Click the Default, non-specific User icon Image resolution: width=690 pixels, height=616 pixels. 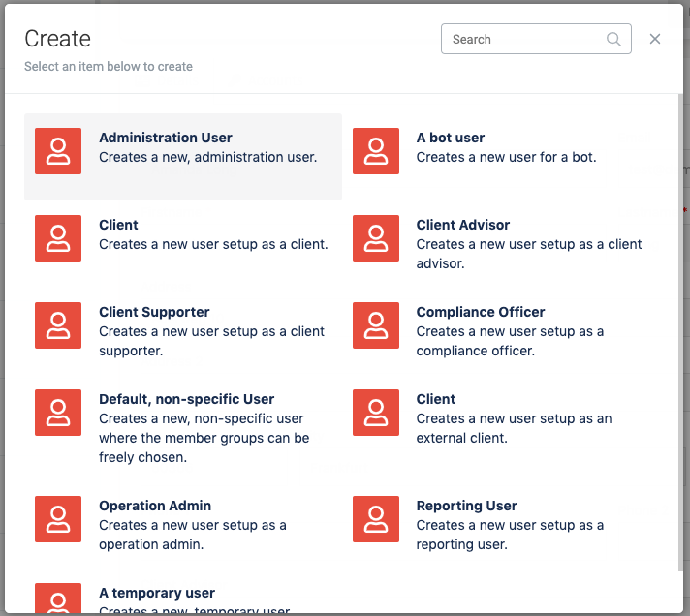pyautogui.click(x=58, y=413)
